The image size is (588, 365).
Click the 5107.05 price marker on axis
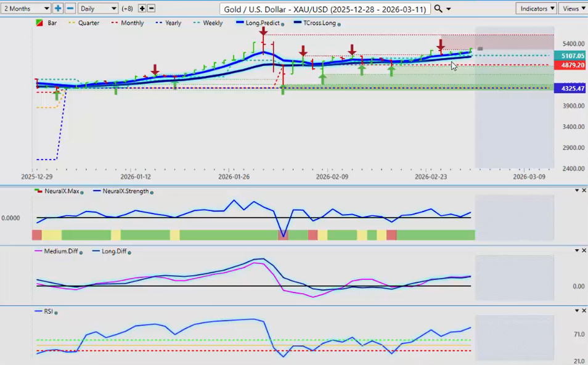[x=569, y=56]
